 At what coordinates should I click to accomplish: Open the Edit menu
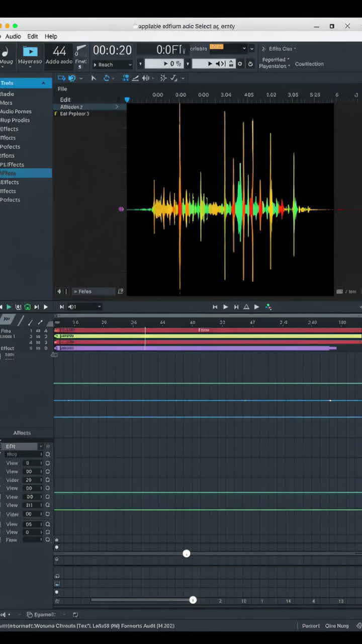point(33,36)
